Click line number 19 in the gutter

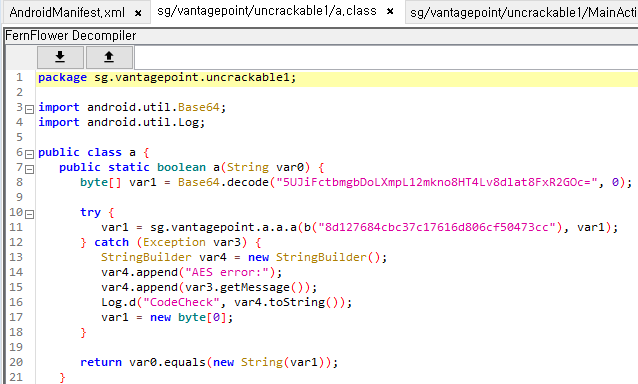pos(16,347)
